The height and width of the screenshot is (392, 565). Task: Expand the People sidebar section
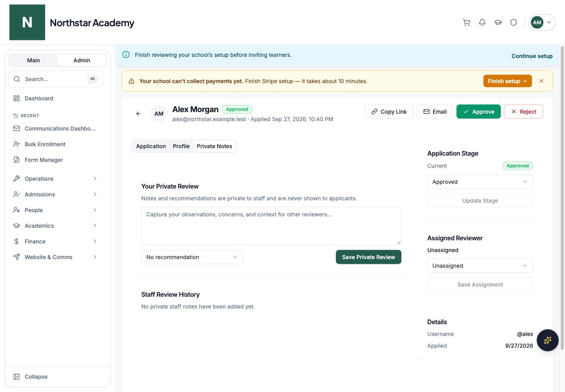[55, 210]
